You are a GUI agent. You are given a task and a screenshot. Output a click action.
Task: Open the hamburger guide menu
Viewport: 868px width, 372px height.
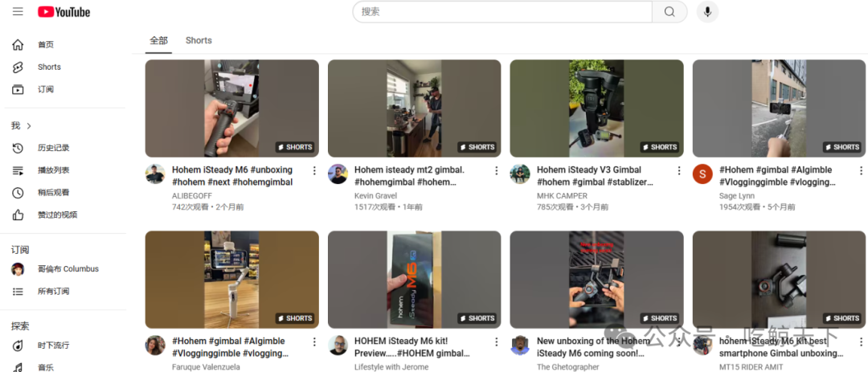click(18, 11)
